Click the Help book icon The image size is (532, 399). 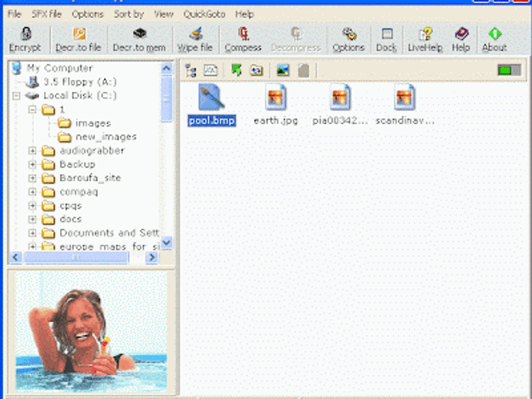click(461, 39)
